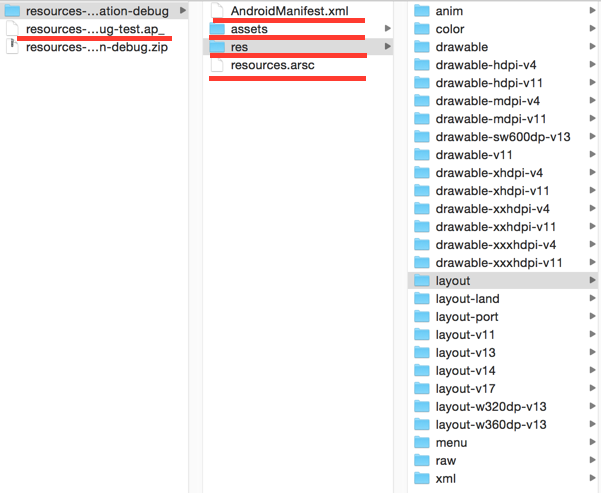Click the menu folder icon
Image resolution: width=601 pixels, height=493 pixels.
coord(422,443)
